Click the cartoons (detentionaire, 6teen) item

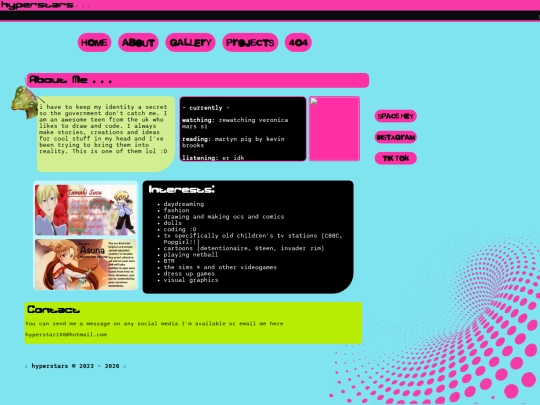pyautogui.click(x=244, y=248)
